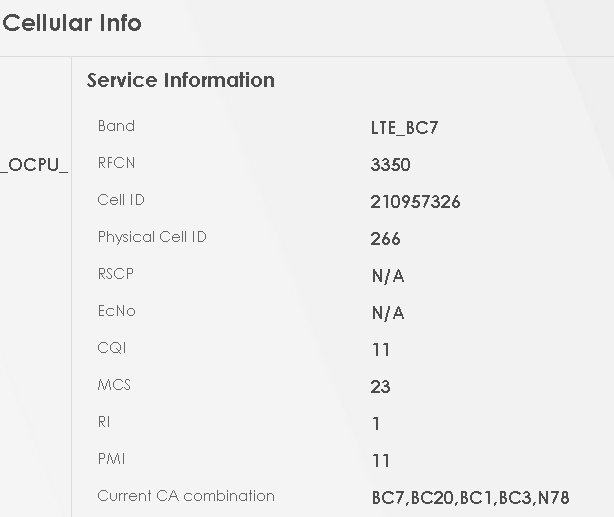614x517 pixels.
Task: Click the PMI label
Action: (x=112, y=459)
